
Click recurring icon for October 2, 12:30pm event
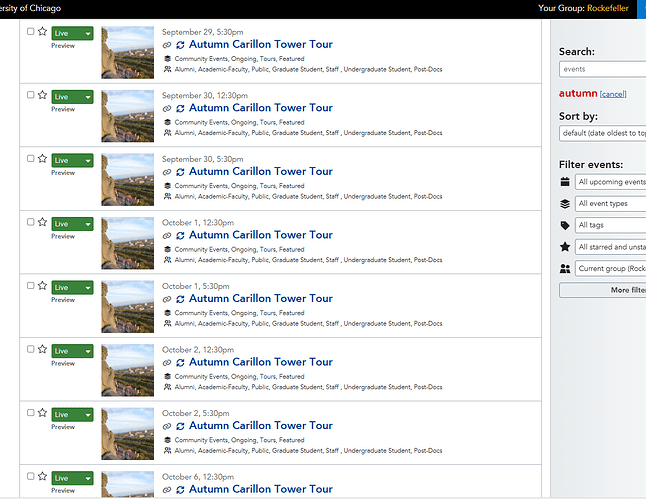[180, 363]
